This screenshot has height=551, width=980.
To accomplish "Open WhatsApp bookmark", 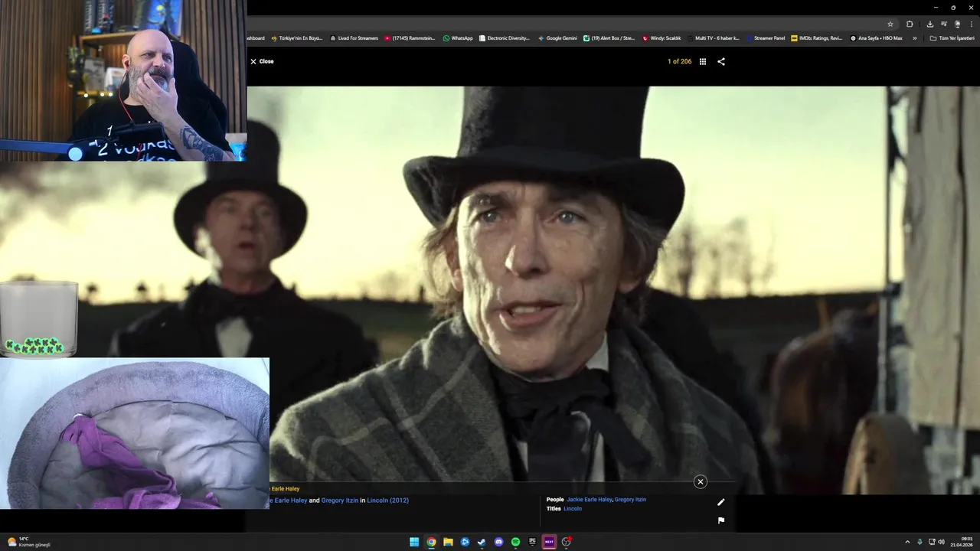I will 458,37.
